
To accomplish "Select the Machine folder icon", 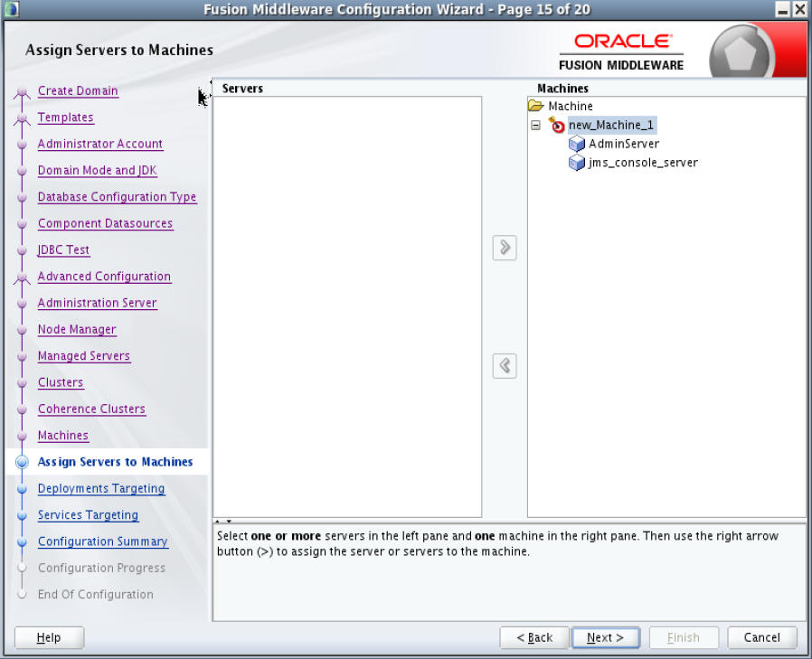I will click(536, 106).
